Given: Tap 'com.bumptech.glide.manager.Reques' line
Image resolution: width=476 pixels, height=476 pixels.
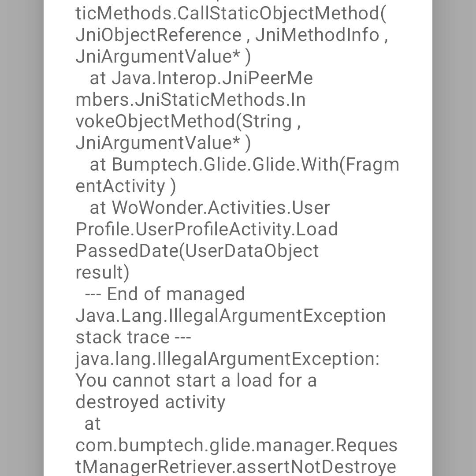Looking at the screenshot, I should (237, 446).
